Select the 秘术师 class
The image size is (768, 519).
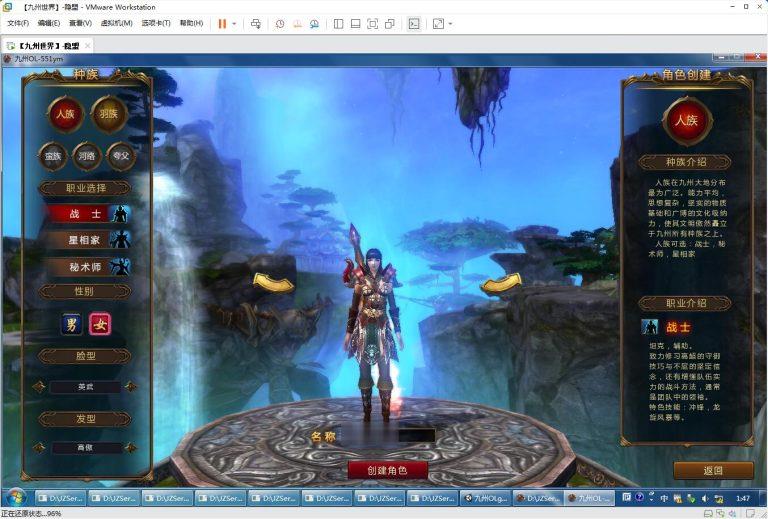tap(89, 267)
